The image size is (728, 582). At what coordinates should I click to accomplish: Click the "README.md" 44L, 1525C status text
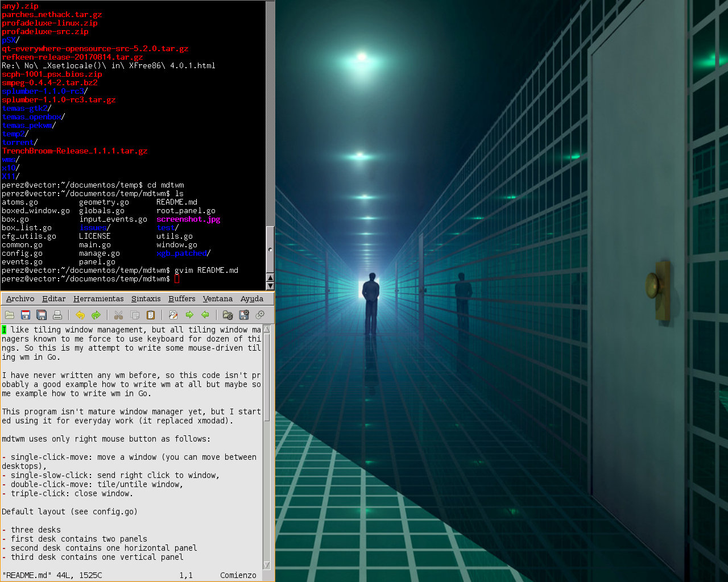tap(52, 575)
